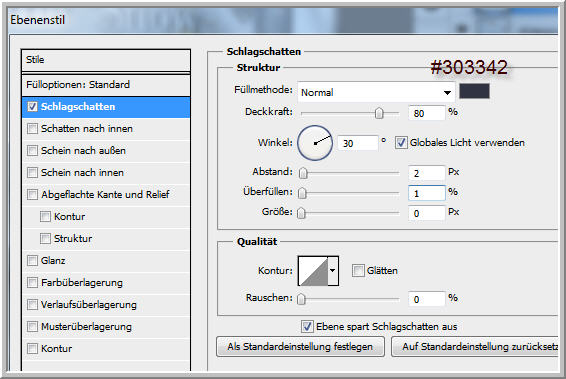566x379 pixels.
Task: Click the Kontur contour preview thumbnail
Action: [313, 271]
